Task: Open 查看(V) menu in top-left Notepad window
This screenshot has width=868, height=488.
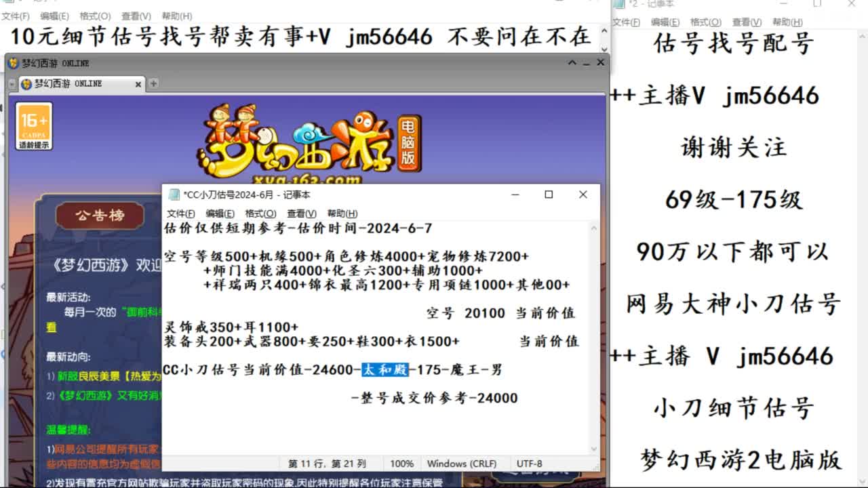Action: 136,16
